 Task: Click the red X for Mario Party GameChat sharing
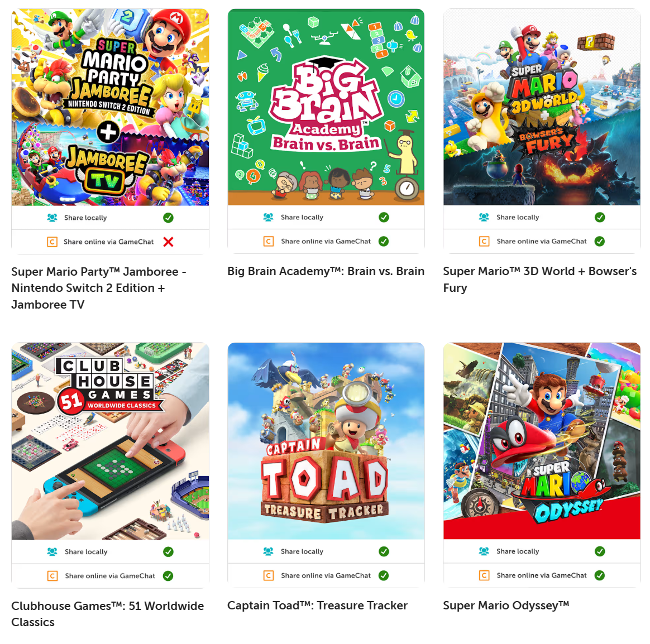(x=168, y=242)
